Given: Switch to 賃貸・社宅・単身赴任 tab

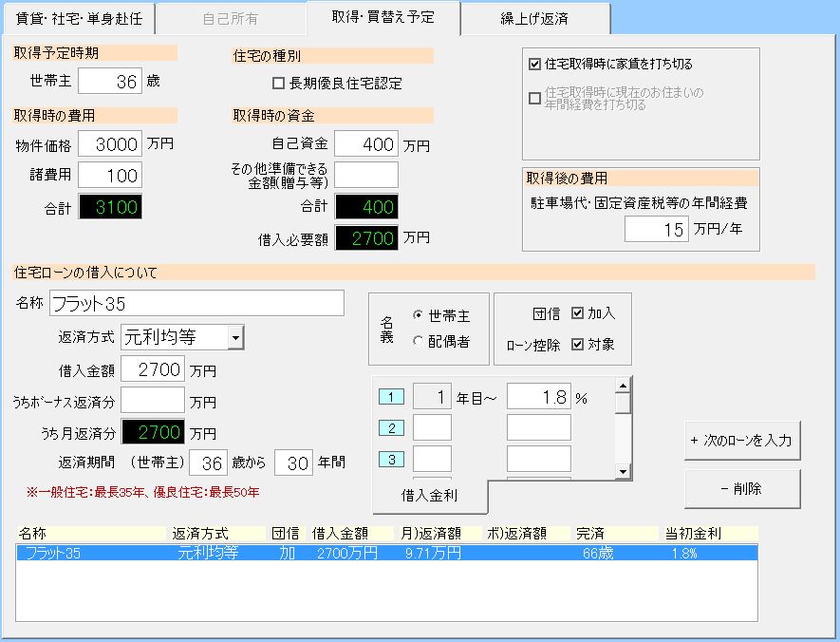Looking at the screenshot, I should coord(76,18).
